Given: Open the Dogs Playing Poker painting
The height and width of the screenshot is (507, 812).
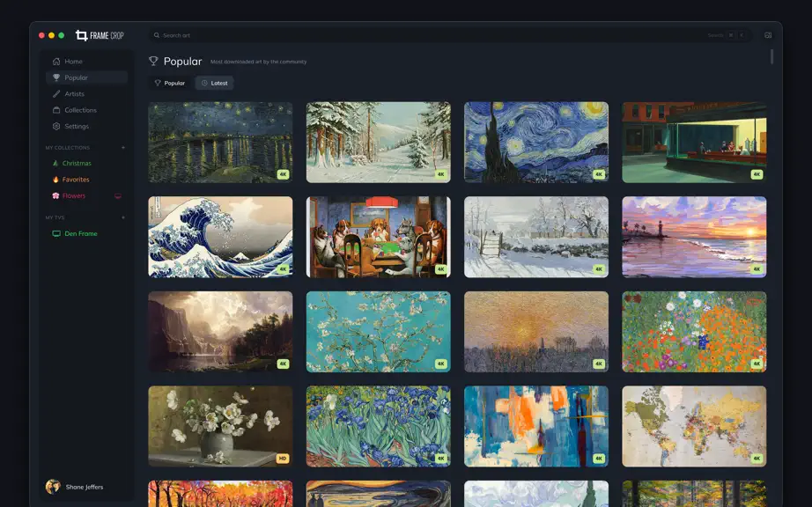Looking at the screenshot, I should click(x=379, y=237).
